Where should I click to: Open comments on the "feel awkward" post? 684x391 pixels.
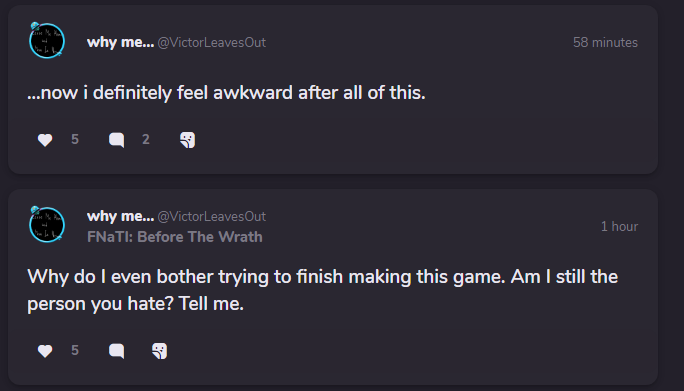click(116, 140)
